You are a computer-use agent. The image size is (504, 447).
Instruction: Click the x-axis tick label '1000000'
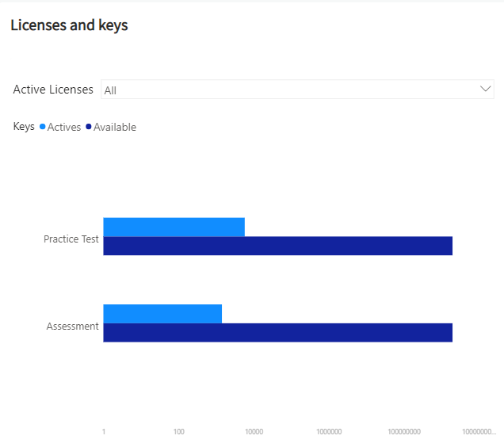click(329, 432)
